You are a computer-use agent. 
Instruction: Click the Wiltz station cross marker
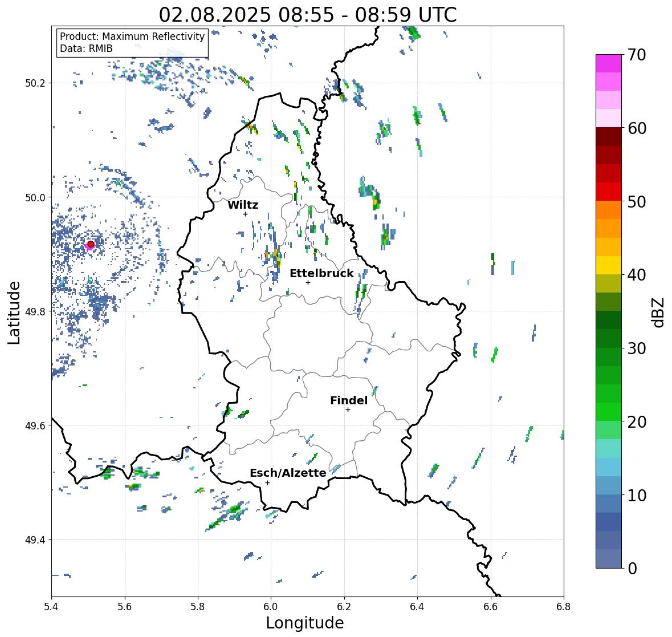(x=245, y=214)
